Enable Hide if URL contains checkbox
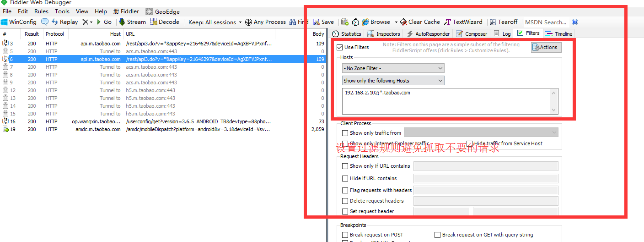644x242 pixels. click(345, 178)
